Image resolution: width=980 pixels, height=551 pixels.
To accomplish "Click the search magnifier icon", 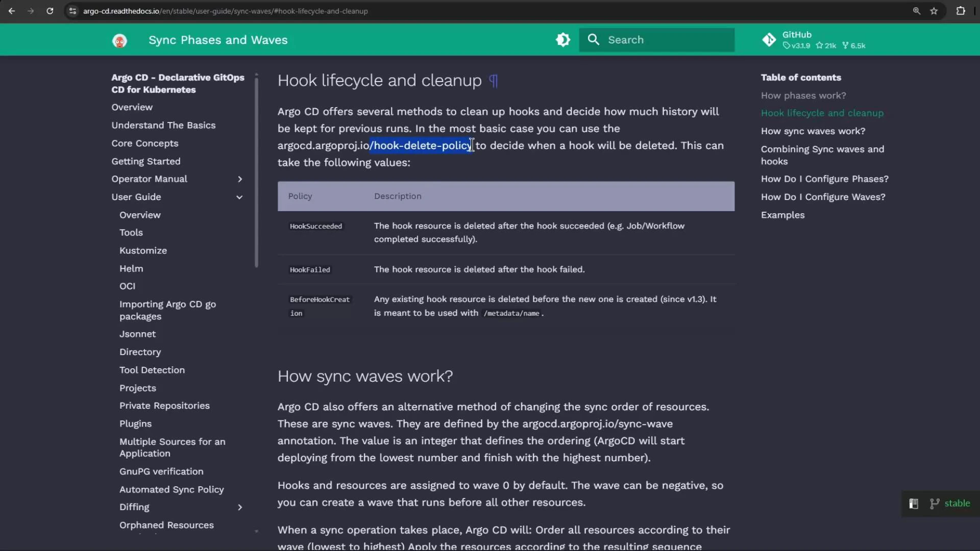I will coord(593,40).
